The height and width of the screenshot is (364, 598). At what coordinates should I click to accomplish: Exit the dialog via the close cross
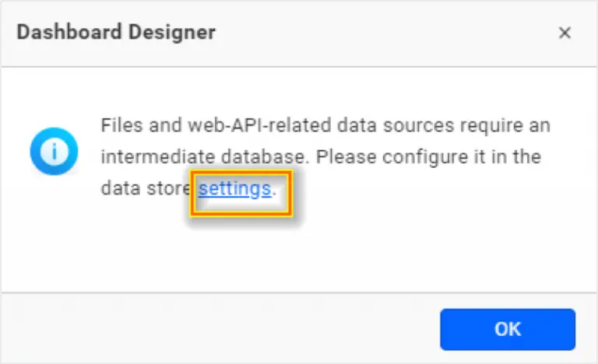point(565,33)
